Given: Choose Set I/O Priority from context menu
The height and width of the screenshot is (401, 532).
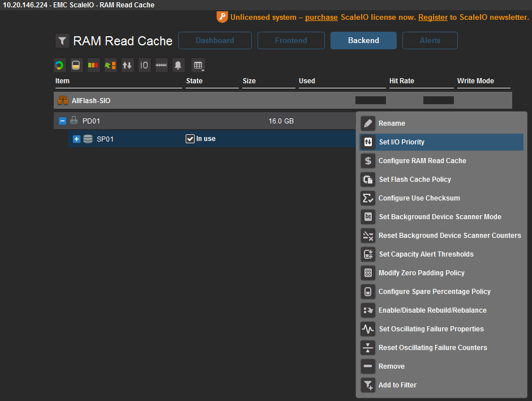Looking at the screenshot, I should click(441, 142).
